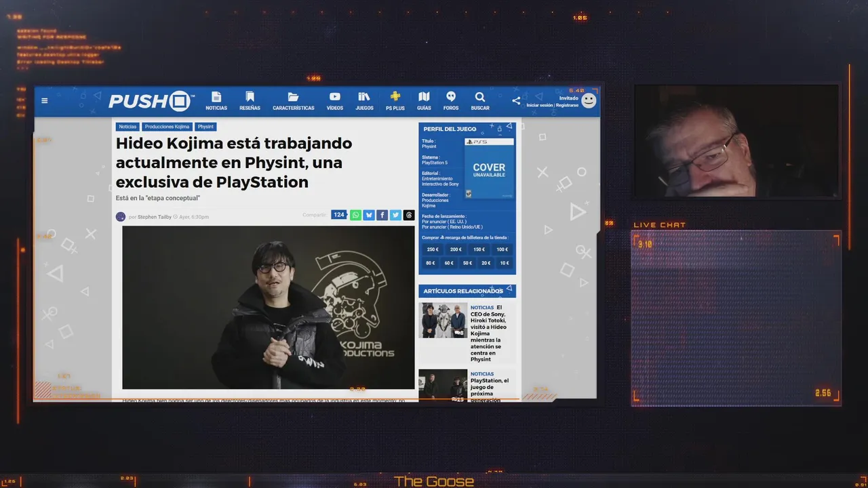The width and height of the screenshot is (868, 488).
Task: Click the PlayStation 5 system link
Action: [435, 163]
